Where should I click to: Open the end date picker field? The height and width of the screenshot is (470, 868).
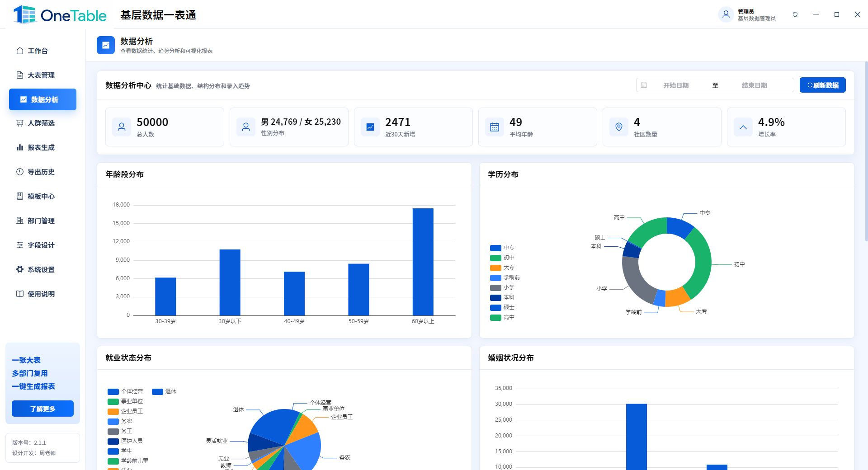click(754, 85)
